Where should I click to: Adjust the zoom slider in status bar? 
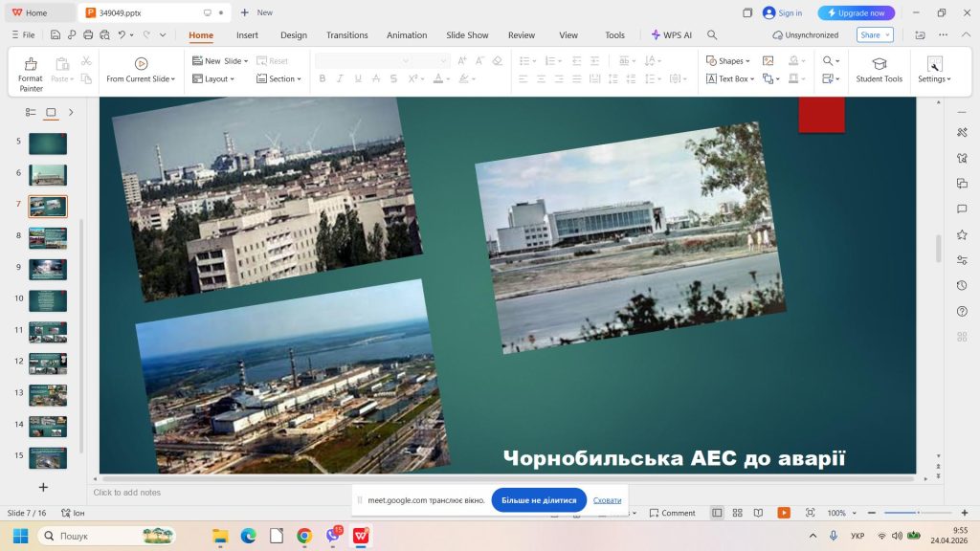tap(919, 513)
